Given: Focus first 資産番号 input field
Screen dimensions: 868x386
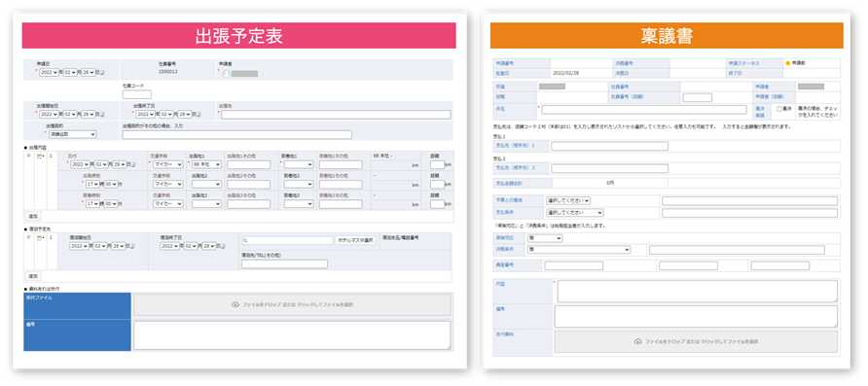Looking at the screenshot, I should [574, 265].
